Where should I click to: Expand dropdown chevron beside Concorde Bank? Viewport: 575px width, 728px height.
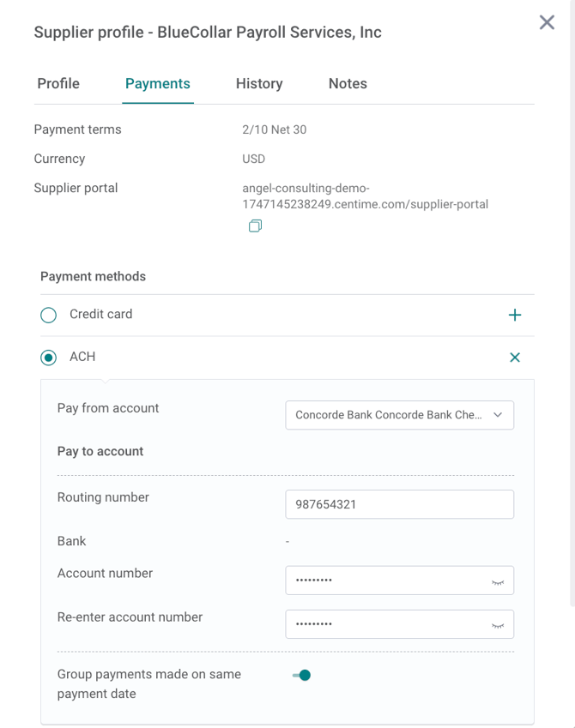[x=498, y=415]
